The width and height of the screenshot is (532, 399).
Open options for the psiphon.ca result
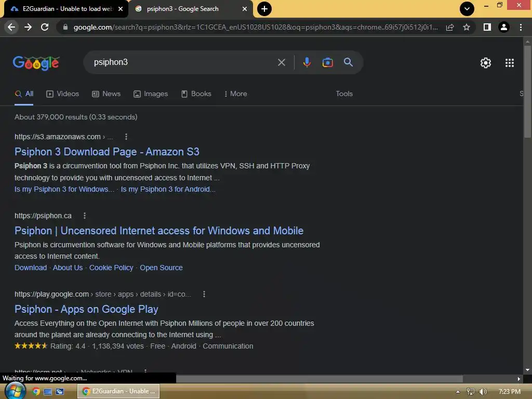[85, 216]
